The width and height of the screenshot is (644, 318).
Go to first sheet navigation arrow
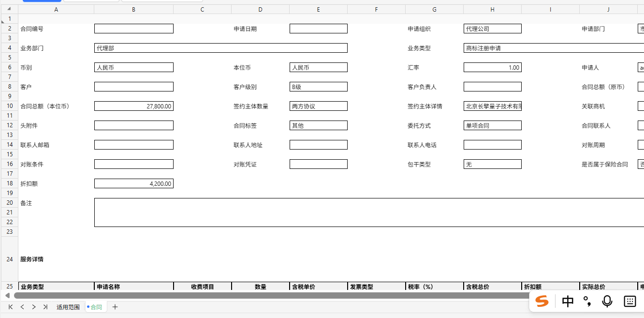click(x=11, y=307)
